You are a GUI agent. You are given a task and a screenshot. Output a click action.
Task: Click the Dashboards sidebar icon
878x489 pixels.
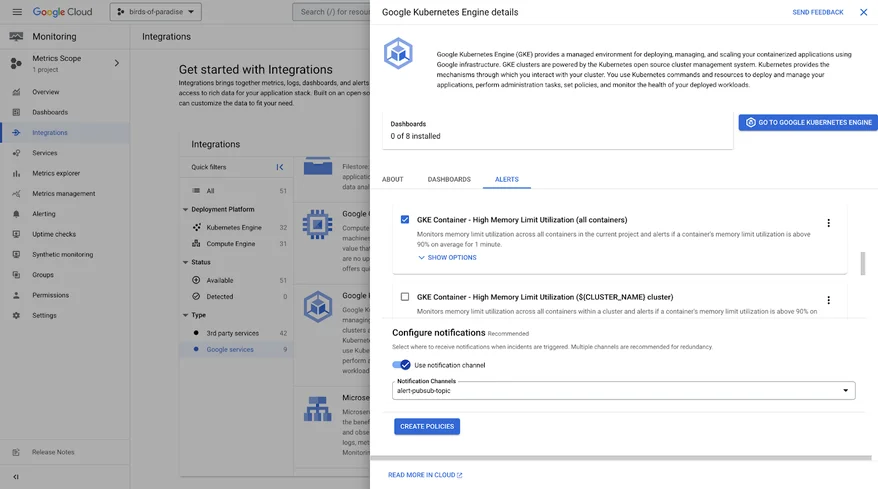16,112
